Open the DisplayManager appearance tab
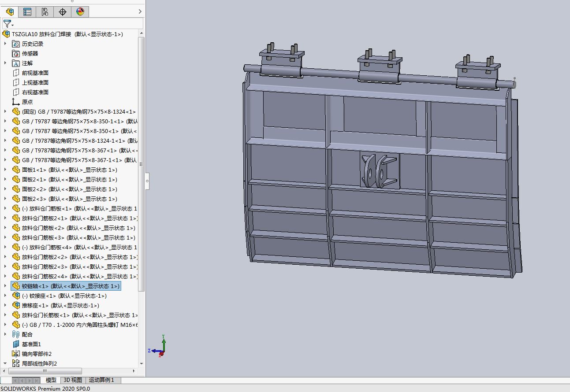The height and width of the screenshot is (392, 570). 80,12
